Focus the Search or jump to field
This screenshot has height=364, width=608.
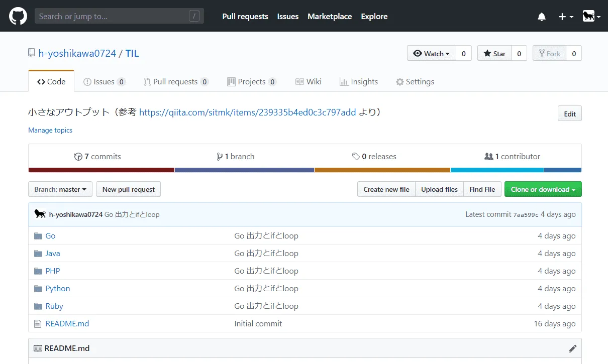pyautogui.click(x=113, y=17)
